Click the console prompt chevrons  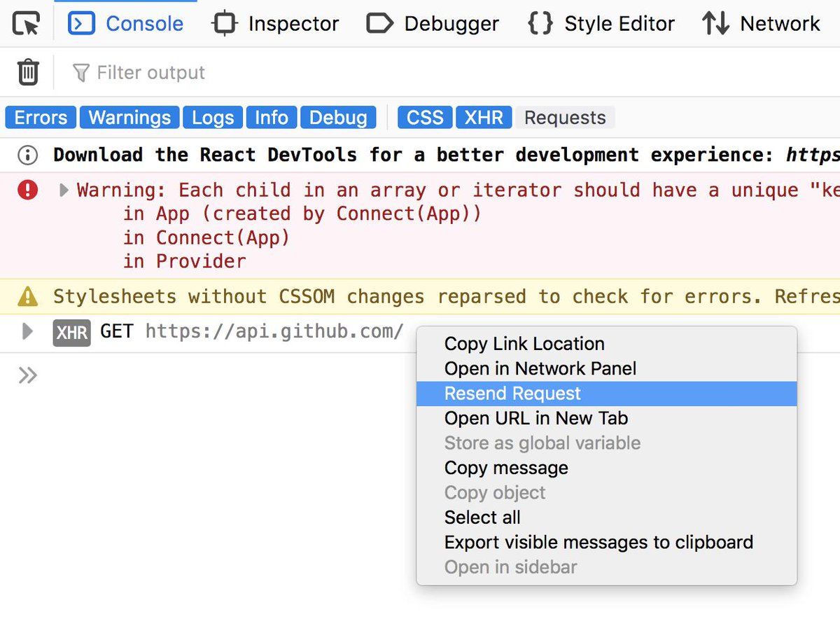click(28, 376)
